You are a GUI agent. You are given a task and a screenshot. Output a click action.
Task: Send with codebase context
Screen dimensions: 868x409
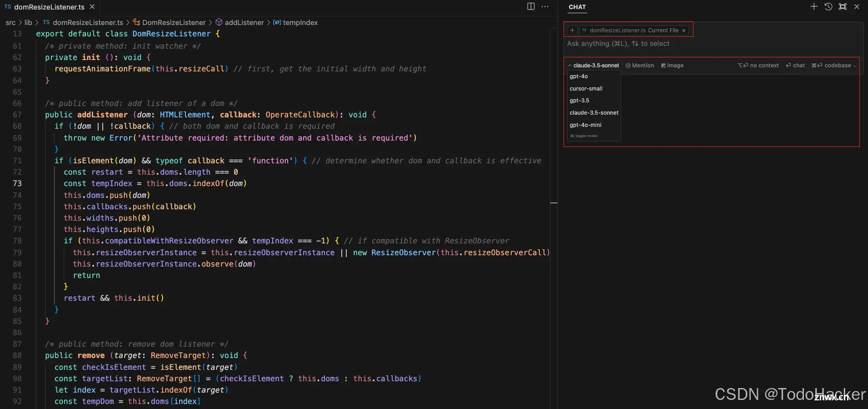coord(831,66)
